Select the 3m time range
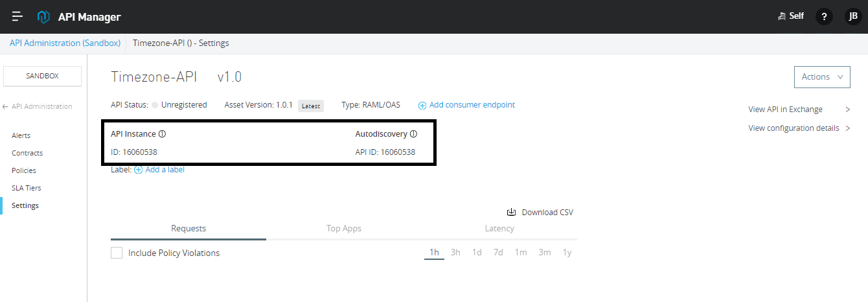The width and height of the screenshot is (868, 302). [545, 252]
